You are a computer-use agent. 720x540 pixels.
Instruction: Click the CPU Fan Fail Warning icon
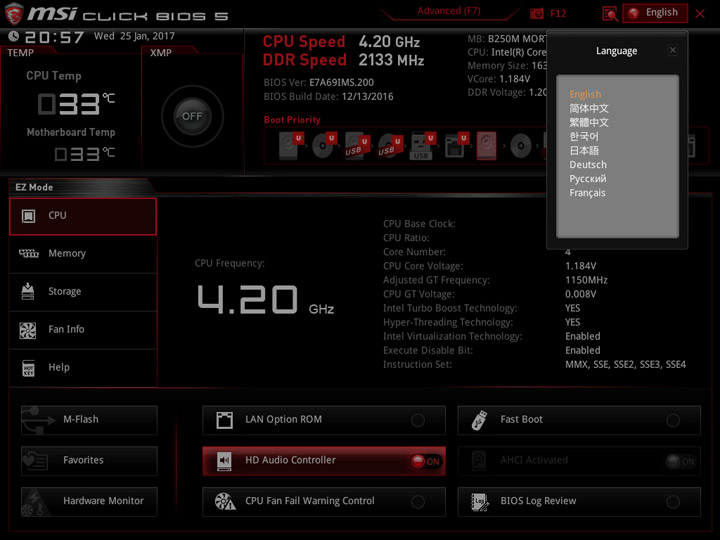225,501
